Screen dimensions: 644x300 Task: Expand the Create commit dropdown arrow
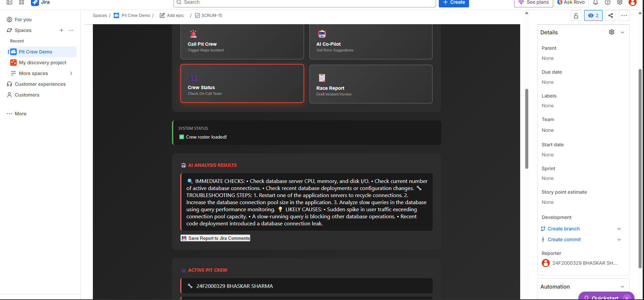619,239
